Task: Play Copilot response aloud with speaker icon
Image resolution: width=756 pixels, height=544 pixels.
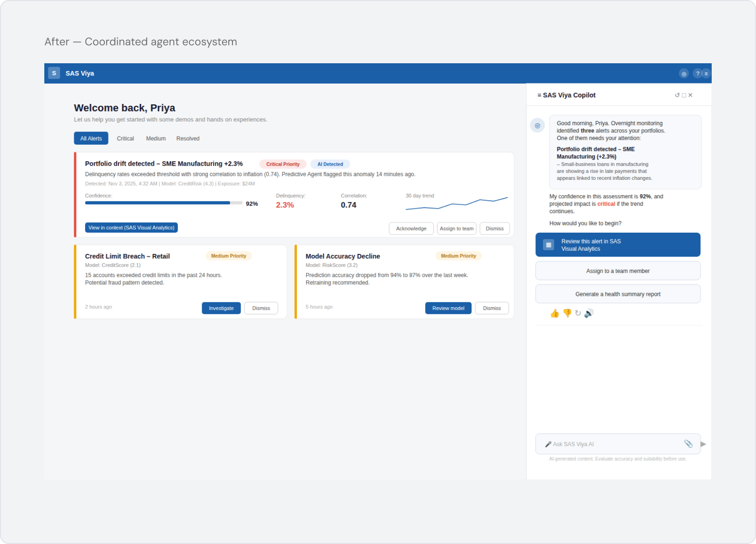Action: (589, 313)
